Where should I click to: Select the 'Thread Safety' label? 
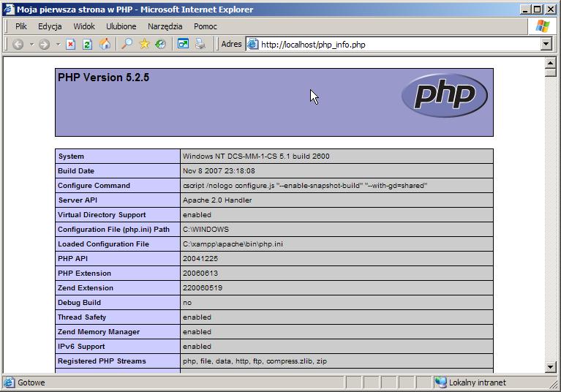[82, 317]
